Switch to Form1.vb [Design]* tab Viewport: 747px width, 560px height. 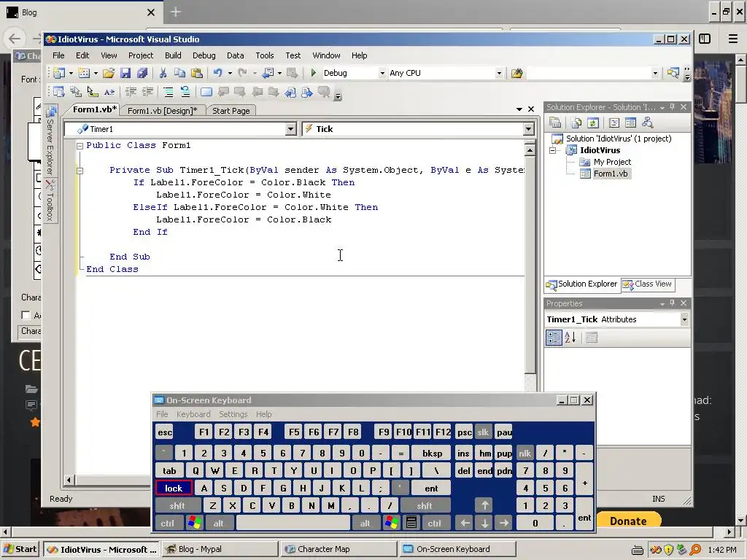[163, 111]
